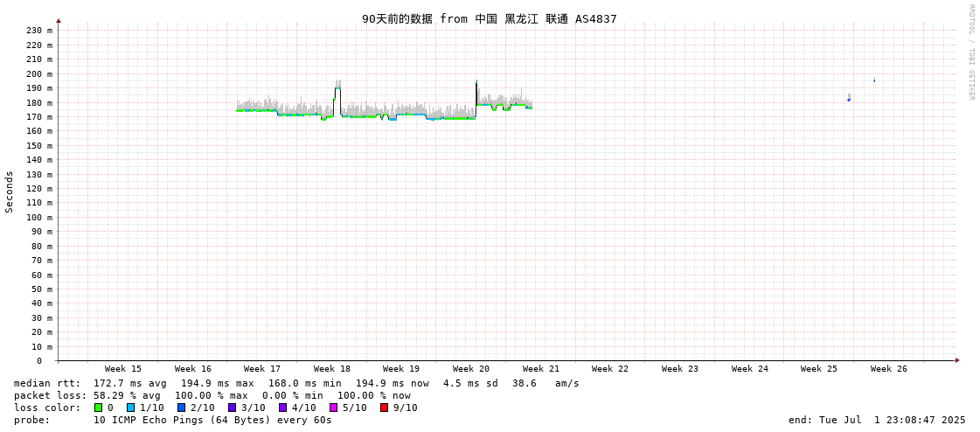This screenshot has width=980, height=432.
Task: Click the Week 23 axis label
Action: pyautogui.click(x=680, y=369)
